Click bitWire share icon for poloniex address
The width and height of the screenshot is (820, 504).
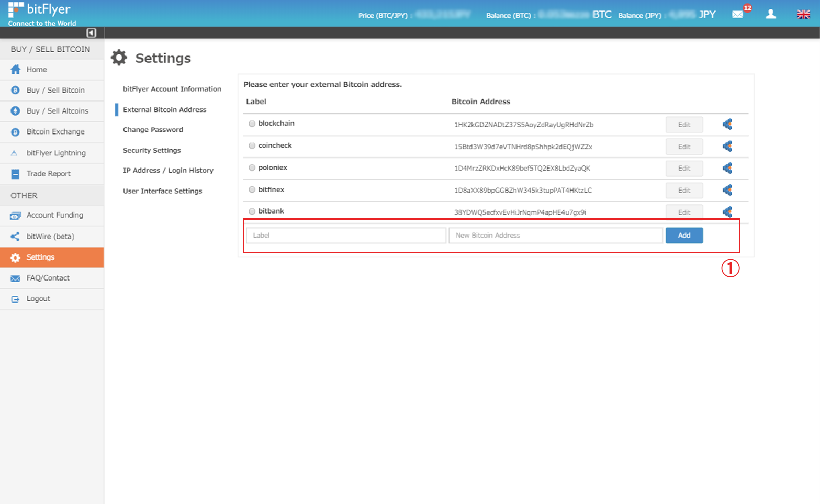tap(727, 168)
